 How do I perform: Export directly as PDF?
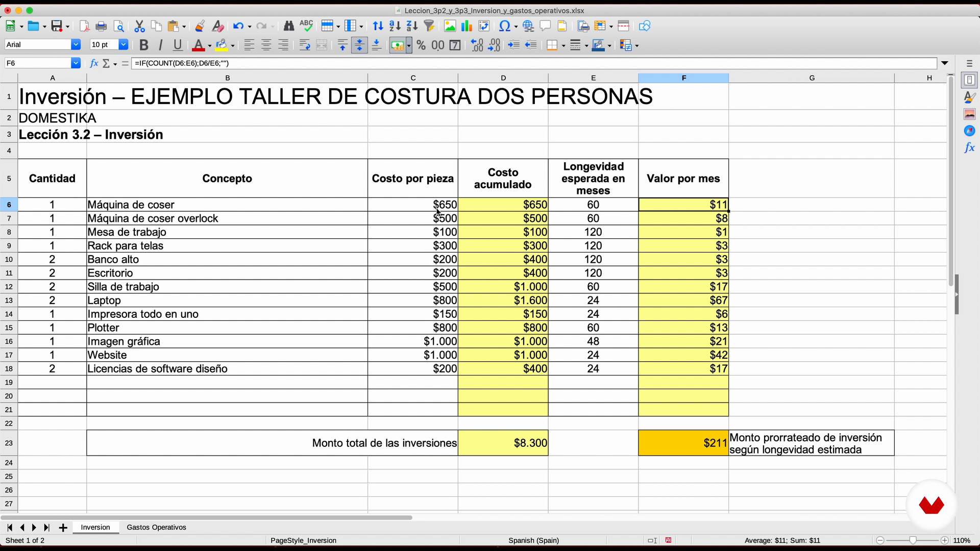pyautogui.click(x=84, y=26)
